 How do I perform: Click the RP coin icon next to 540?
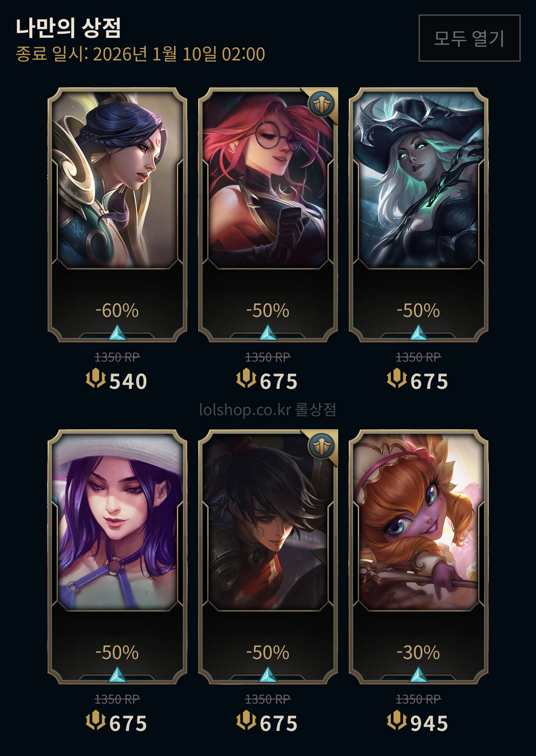96,379
